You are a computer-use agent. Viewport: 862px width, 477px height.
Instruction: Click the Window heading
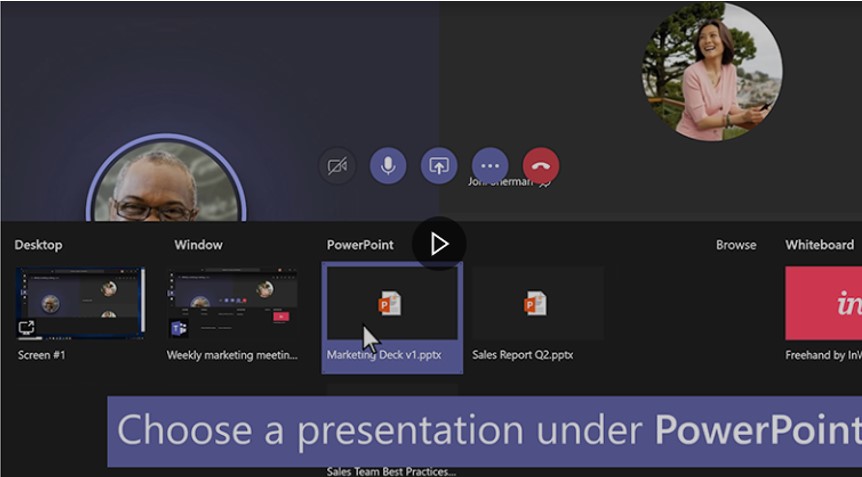pos(198,245)
